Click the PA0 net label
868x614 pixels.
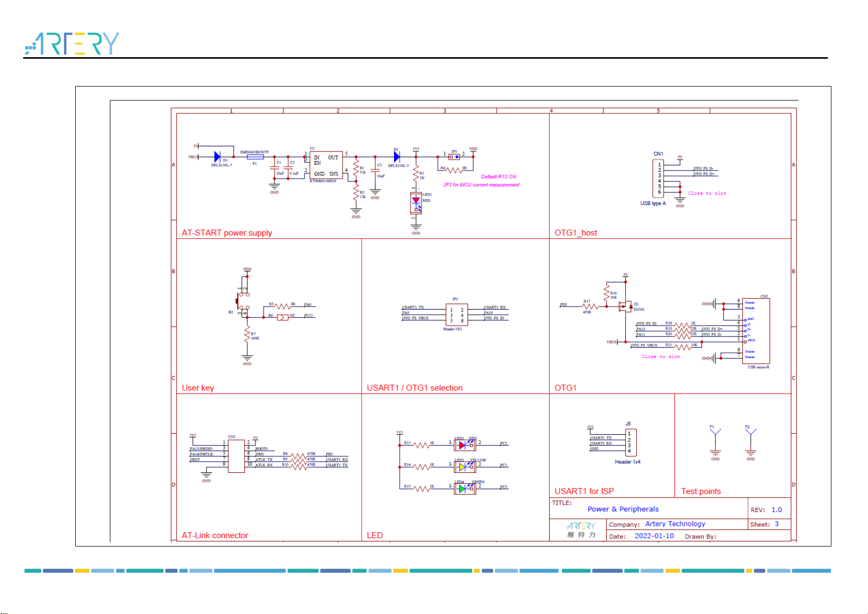(308, 304)
